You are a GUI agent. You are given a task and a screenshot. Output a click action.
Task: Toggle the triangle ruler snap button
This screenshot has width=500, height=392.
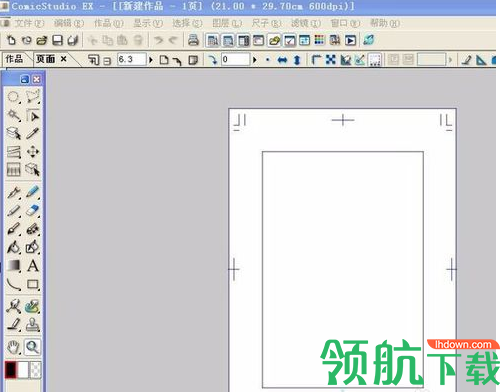pos(481,60)
